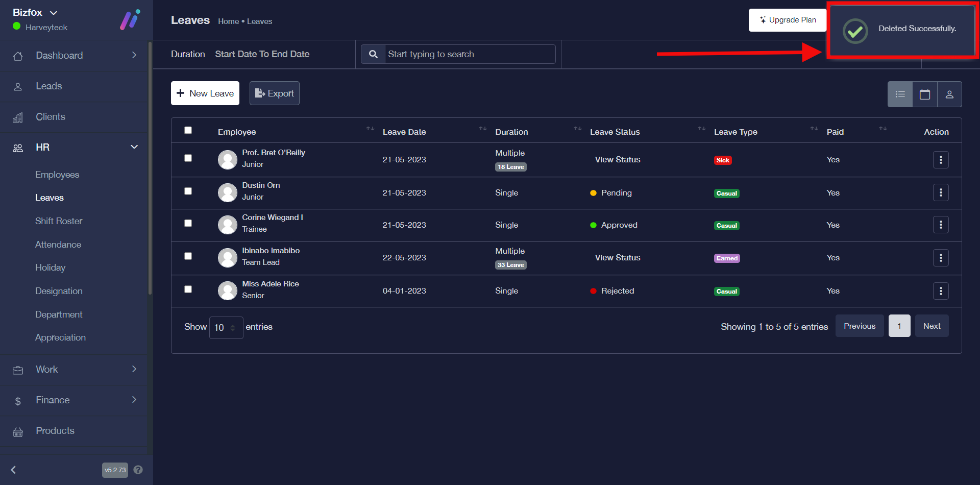
Task: Focus the Start typing to search field
Action: [x=470, y=54]
